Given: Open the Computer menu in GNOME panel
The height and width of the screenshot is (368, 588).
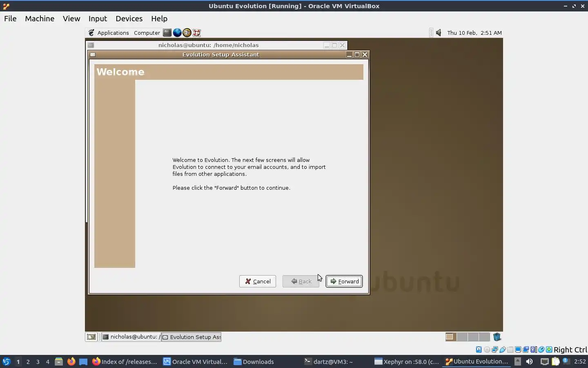Looking at the screenshot, I should pyautogui.click(x=147, y=33).
